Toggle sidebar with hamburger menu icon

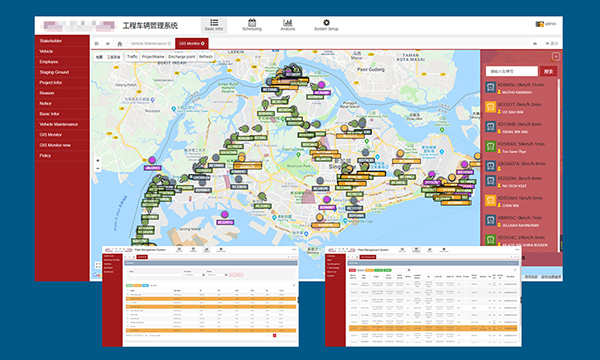click(x=96, y=44)
